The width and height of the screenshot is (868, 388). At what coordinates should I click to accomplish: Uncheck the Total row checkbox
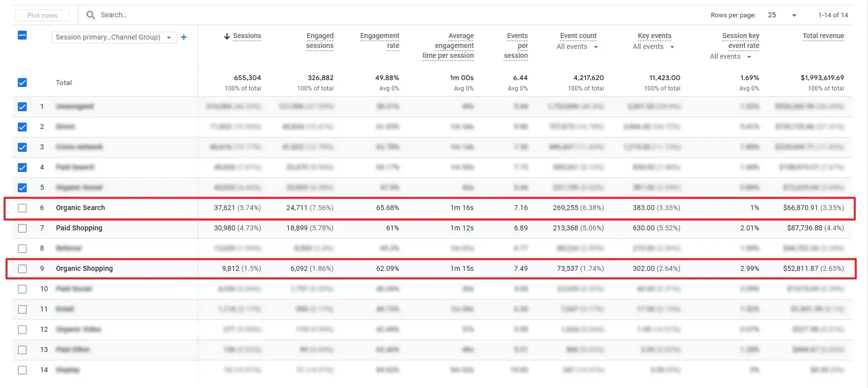tap(22, 83)
